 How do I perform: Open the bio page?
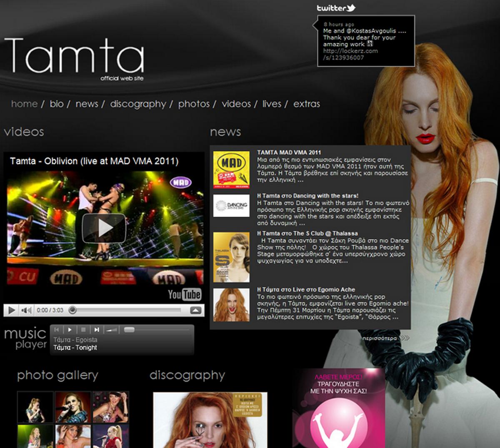pyautogui.click(x=57, y=104)
